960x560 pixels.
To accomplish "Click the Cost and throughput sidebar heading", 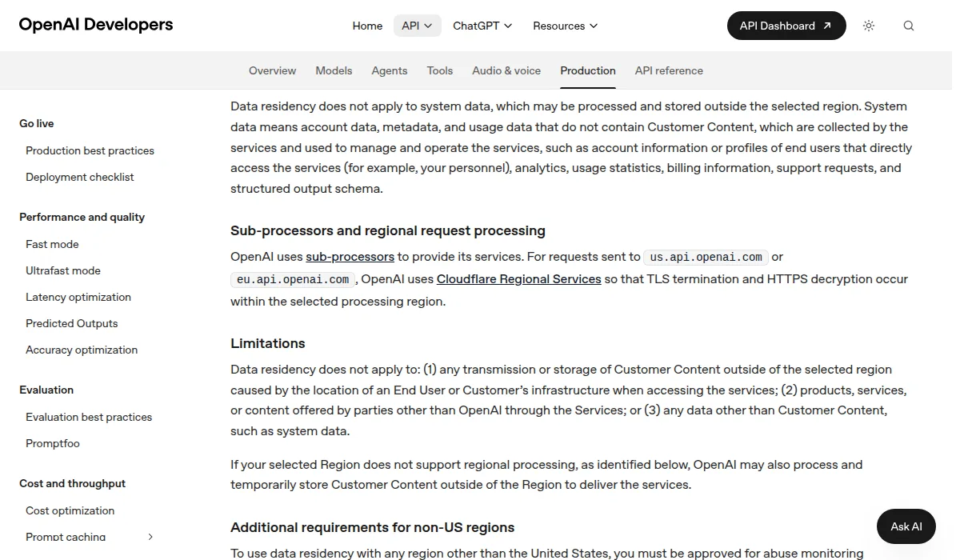I will click(x=73, y=483).
